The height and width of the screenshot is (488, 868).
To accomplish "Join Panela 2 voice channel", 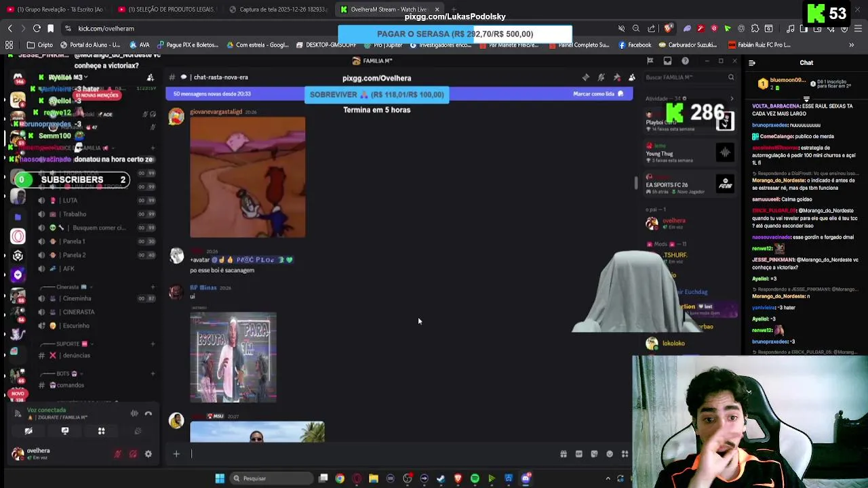I will click(95, 255).
